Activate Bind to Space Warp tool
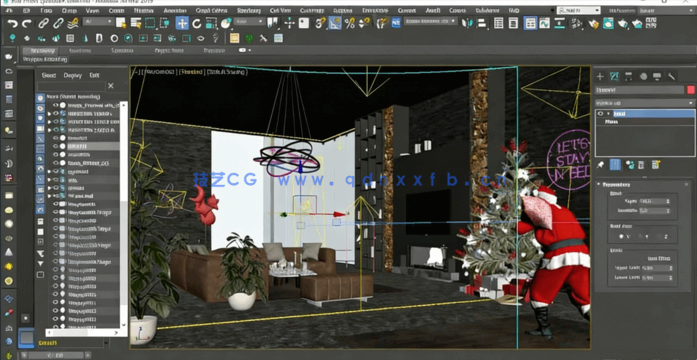 click(x=72, y=23)
